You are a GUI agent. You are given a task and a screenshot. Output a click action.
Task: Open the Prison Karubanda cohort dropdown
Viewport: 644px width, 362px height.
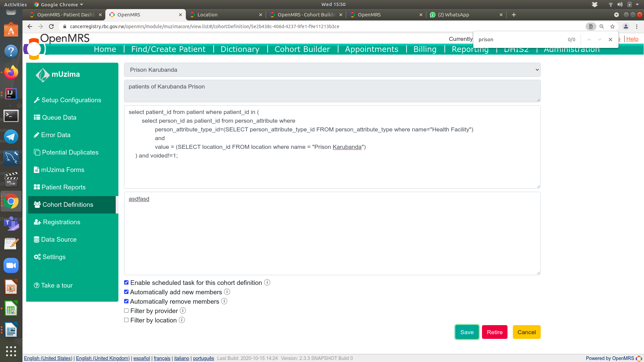[x=332, y=70]
